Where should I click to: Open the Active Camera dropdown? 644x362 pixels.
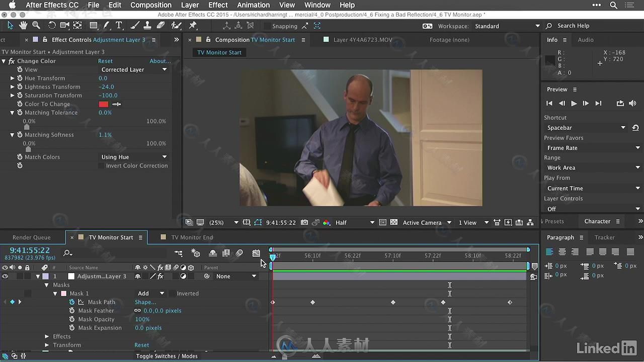click(x=426, y=222)
